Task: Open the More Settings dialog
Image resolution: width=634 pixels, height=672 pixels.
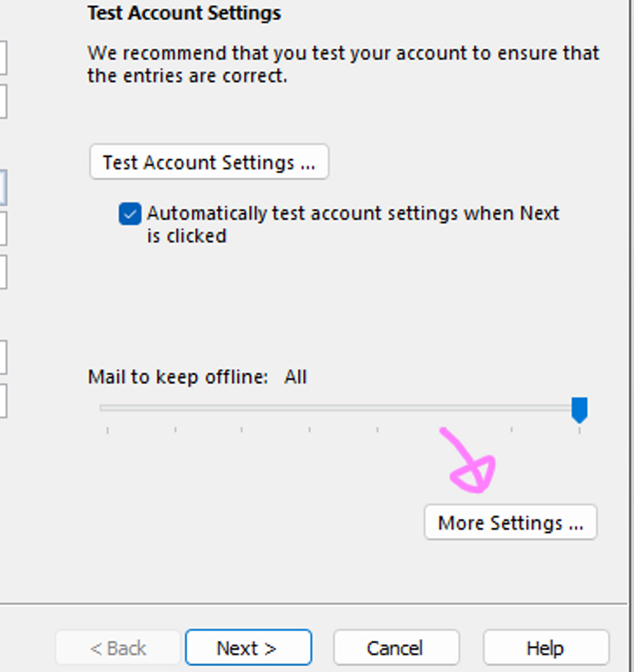Action: 510,523
